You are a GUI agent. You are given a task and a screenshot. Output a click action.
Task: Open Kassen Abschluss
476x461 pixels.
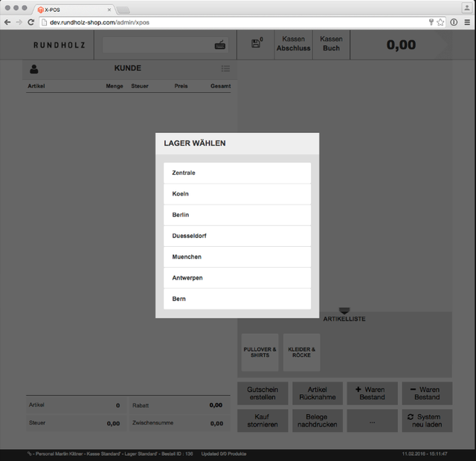[293, 44]
